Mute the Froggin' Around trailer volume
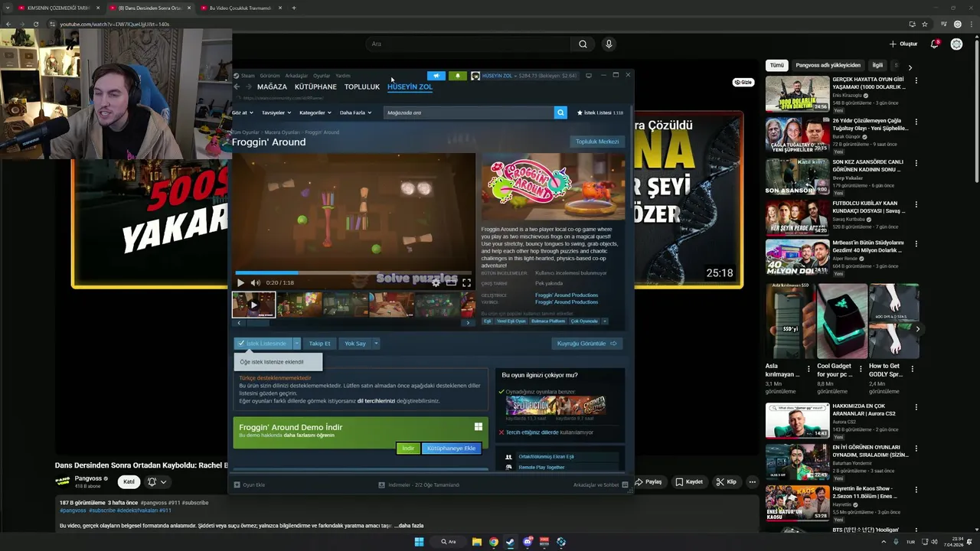 click(255, 282)
